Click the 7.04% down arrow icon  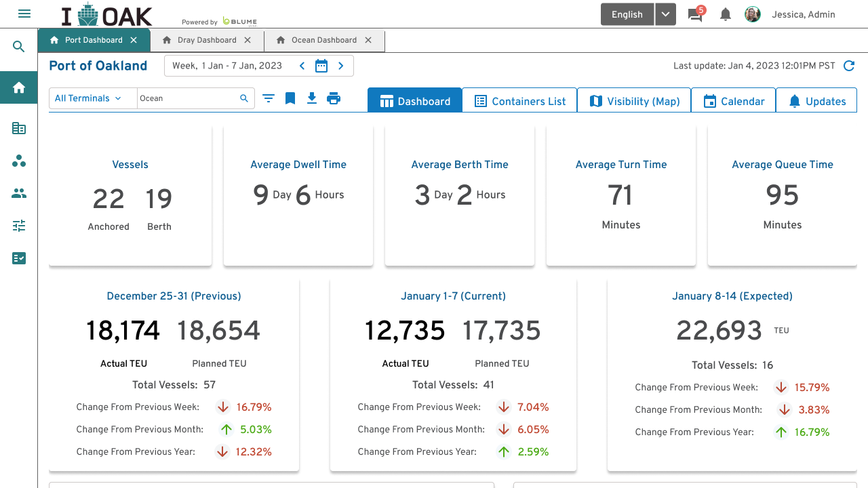[503, 407]
